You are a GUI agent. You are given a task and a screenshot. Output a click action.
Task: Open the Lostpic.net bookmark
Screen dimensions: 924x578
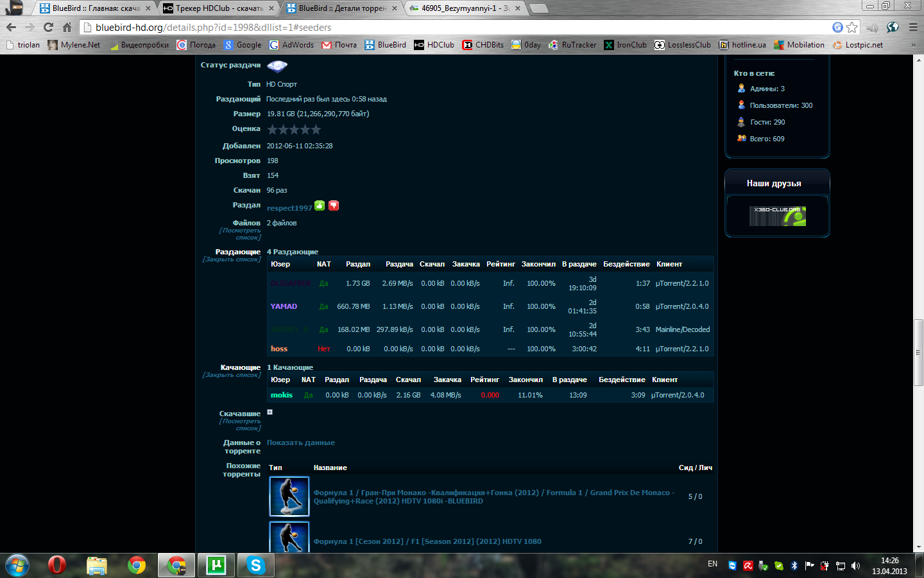coord(858,45)
